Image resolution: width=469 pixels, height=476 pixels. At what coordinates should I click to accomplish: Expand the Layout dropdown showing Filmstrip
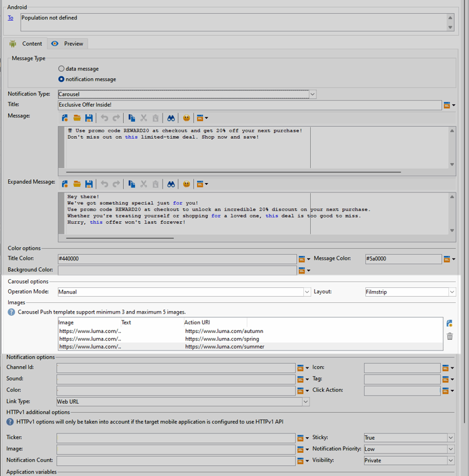(451, 292)
